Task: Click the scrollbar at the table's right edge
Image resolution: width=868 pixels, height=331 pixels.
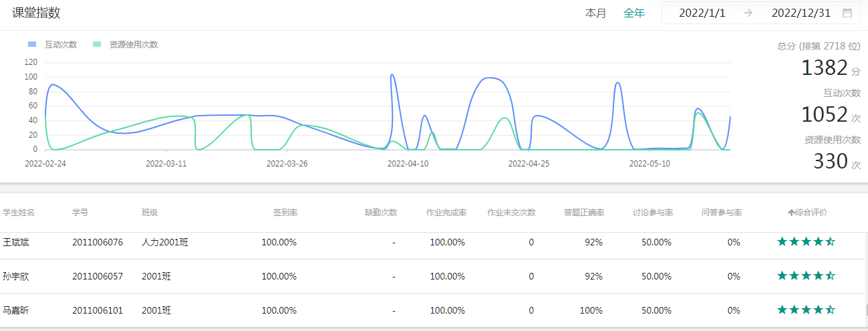Action: tap(865, 310)
